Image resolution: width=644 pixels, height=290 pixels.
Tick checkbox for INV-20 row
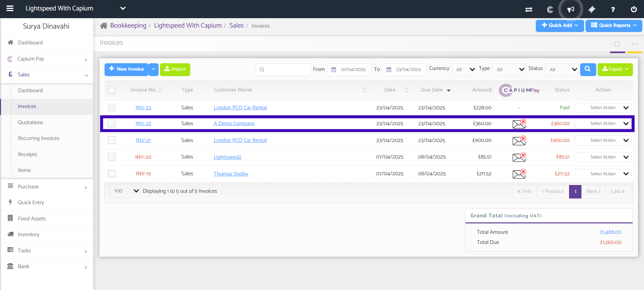112,157
